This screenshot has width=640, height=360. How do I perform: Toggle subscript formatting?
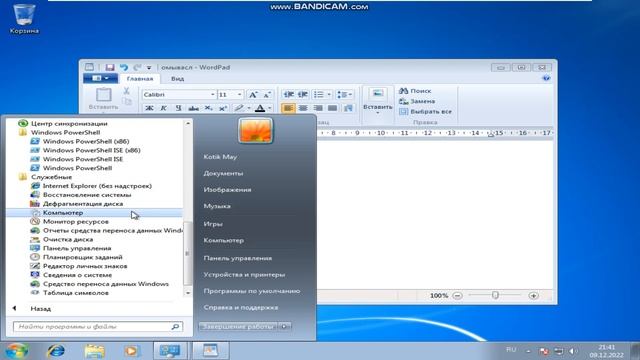208,108
